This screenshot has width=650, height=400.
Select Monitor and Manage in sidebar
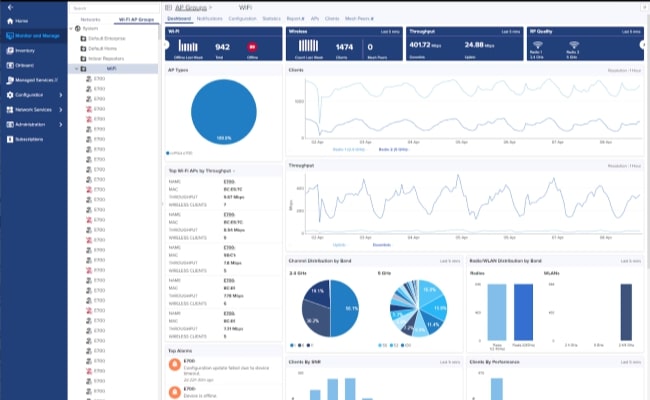(x=33, y=36)
